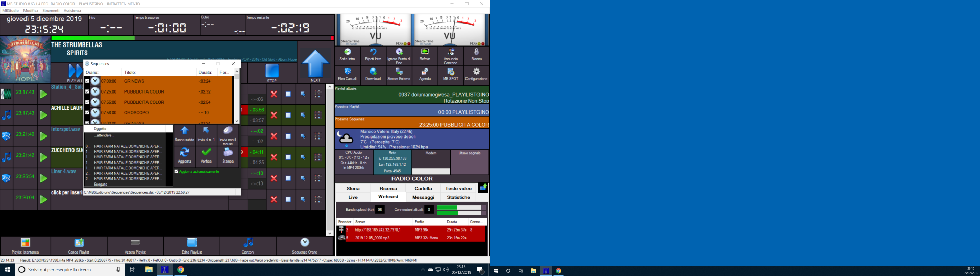Click the green song progress bar
This screenshot has width=980, height=276.
(93, 38)
